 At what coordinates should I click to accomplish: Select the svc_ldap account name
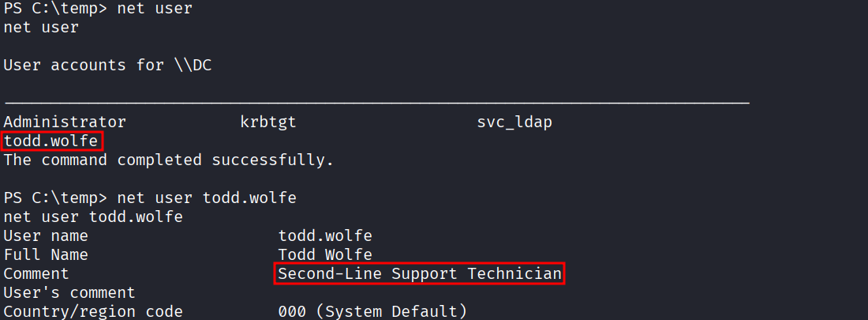(x=514, y=122)
